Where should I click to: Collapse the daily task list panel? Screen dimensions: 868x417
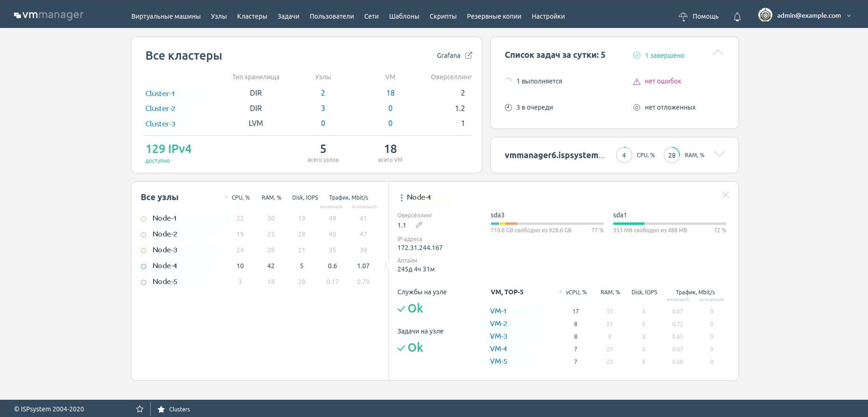718,53
